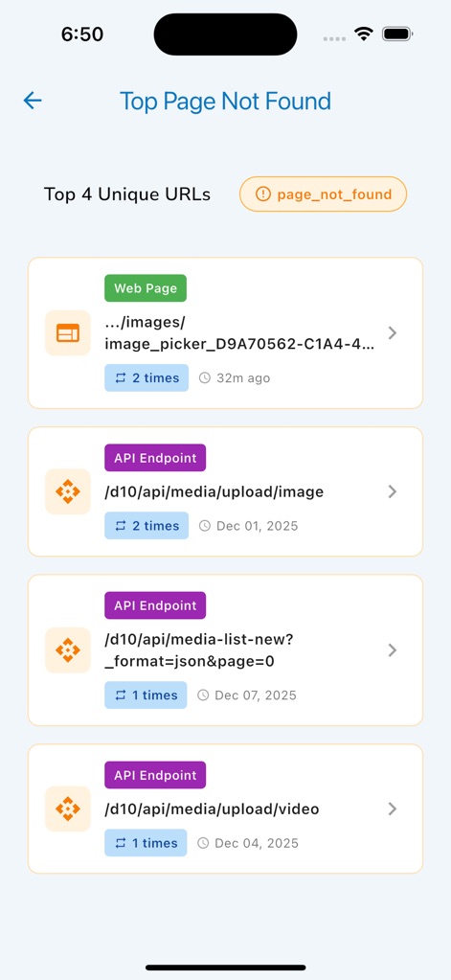Open details chevron for /d10/api/media/upload/image

(x=393, y=491)
